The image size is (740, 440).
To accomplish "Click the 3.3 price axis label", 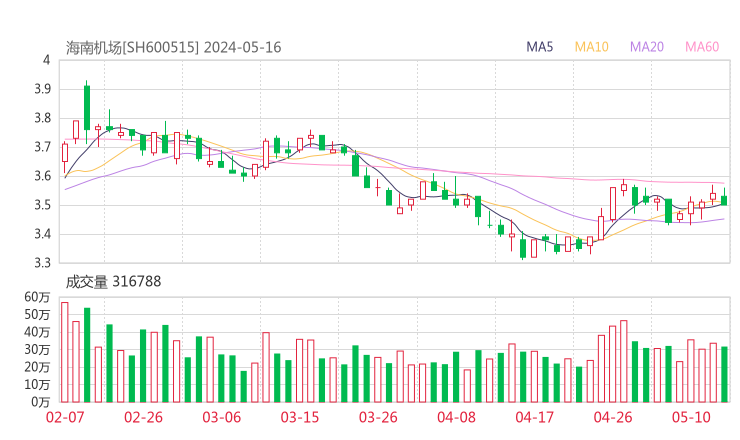I will click(42, 264).
